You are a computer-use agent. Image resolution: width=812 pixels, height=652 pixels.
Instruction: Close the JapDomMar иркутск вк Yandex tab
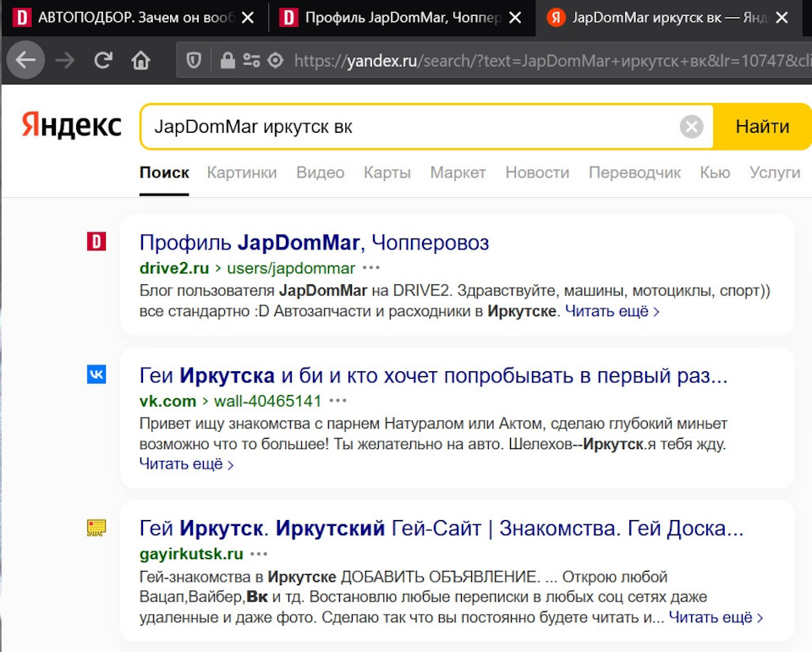pyautogui.click(x=782, y=18)
